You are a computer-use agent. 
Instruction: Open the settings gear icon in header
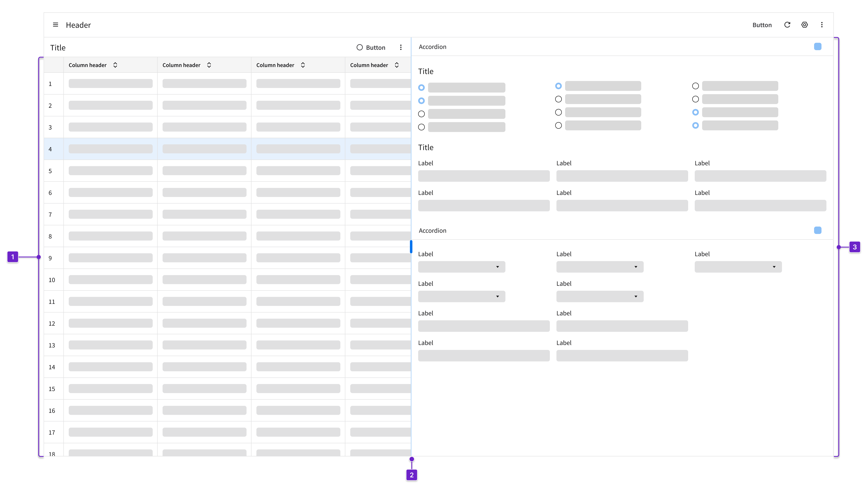(x=804, y=25)
